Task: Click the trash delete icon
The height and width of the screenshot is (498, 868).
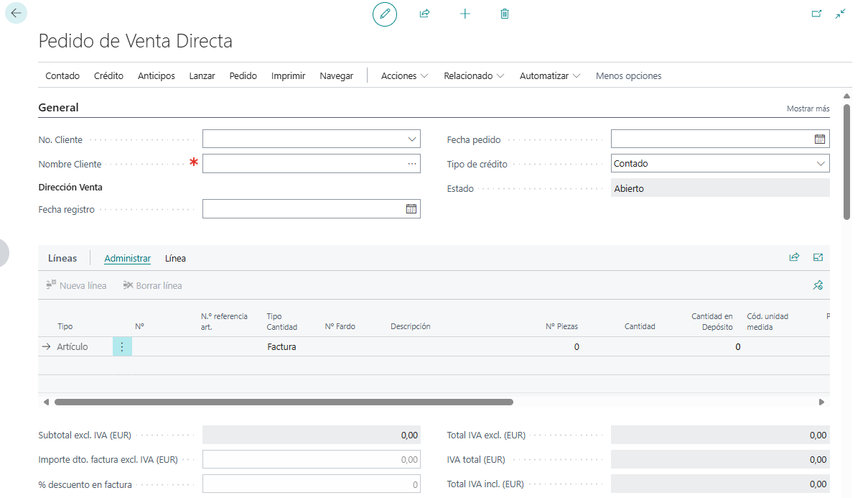Action: pos(505,14)
